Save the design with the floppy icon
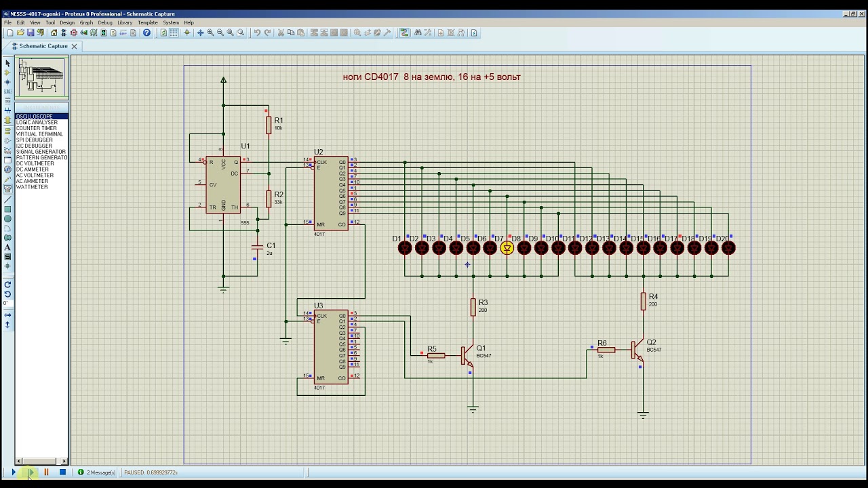Viewport: 868px width, 488px height. pos(31,33)
